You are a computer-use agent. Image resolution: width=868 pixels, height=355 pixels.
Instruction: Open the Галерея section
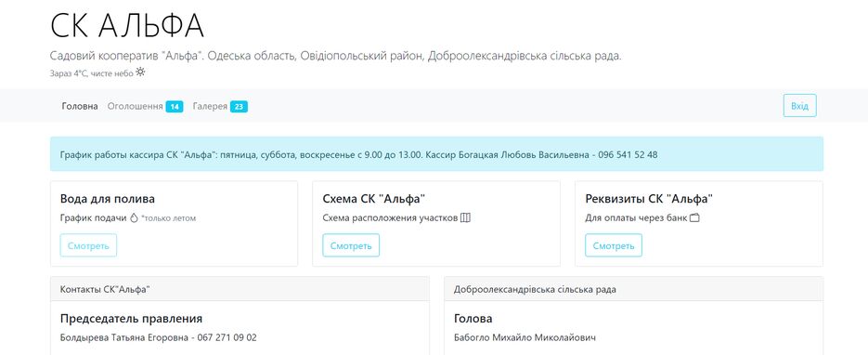tap(210, 106)
